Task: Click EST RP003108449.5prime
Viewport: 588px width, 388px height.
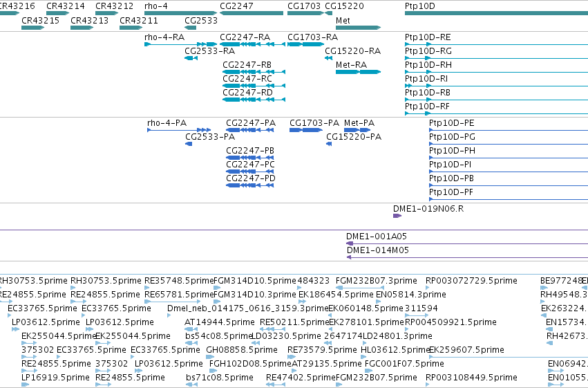Action: [471, 378]
